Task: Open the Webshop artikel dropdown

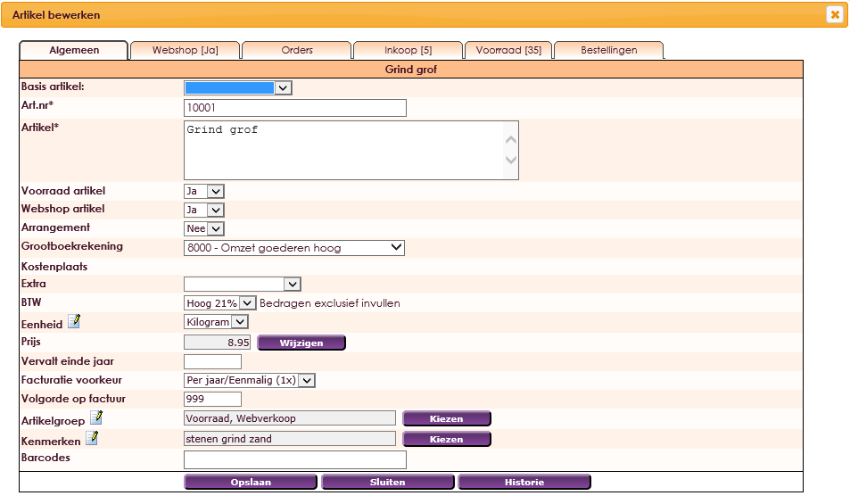Action: [x=204, y=210]
